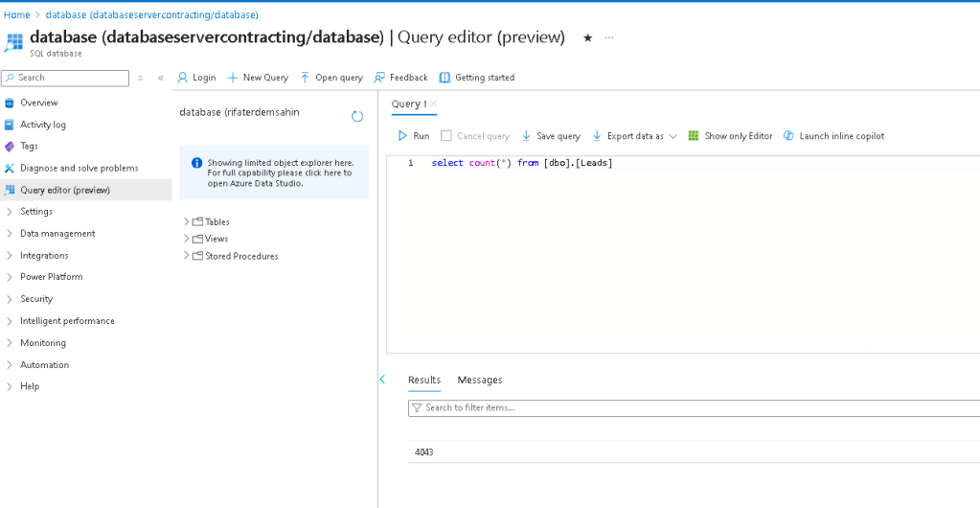Select Query editor (preview) in sidebar
This screenshot has height=508, width=980.
(x=85, y=190)
